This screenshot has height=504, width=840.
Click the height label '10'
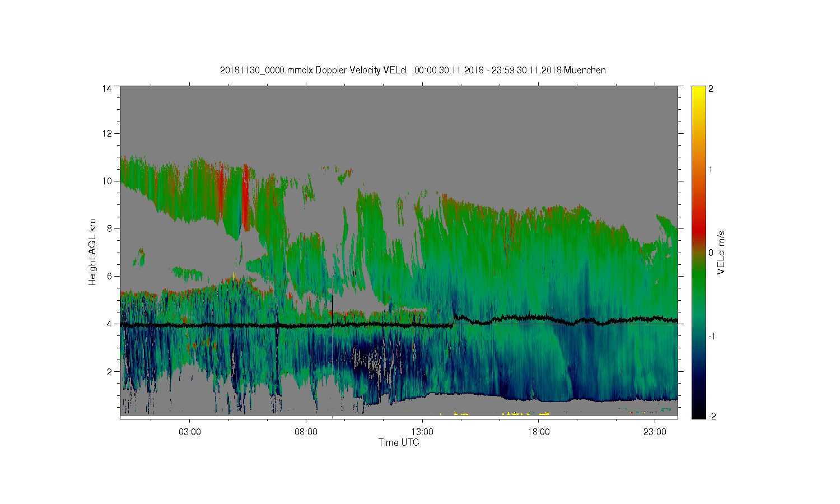pos(106,181)
